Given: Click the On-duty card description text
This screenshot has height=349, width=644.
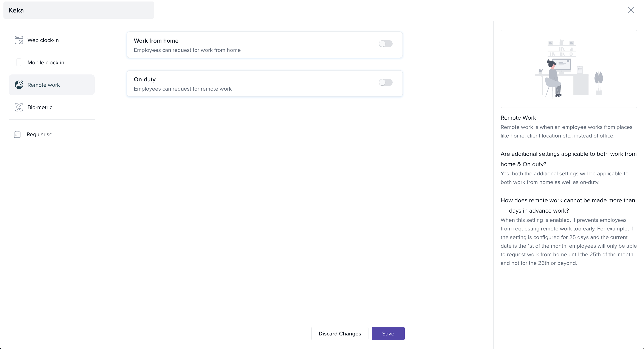Looking at the screenshot, I should coord(183,89).
